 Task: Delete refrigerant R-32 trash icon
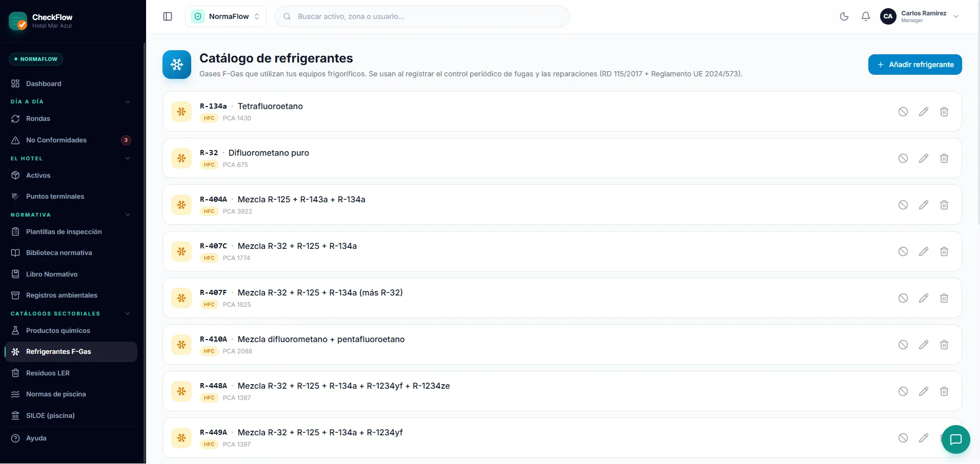[x=944, y=158]
